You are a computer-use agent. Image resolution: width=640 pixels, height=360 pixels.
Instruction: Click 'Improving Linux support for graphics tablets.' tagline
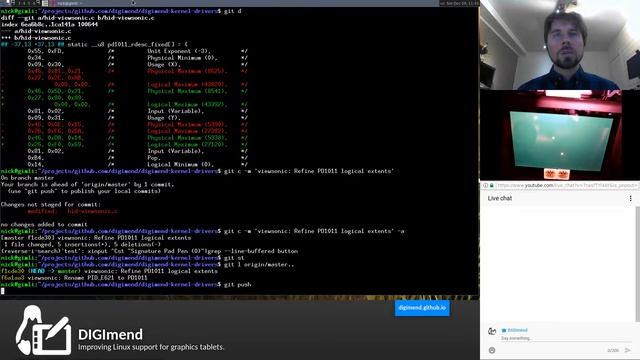[151, 347]
